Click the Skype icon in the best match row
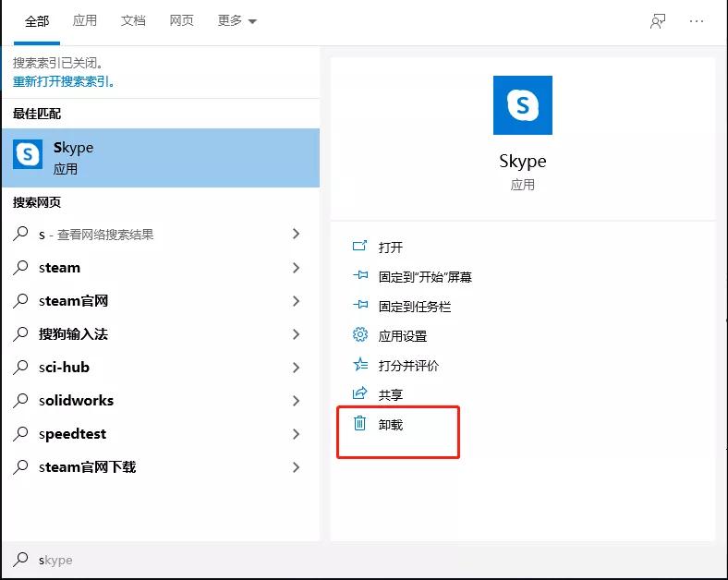The width and height of the screenshot is (728, 580). 28,154
